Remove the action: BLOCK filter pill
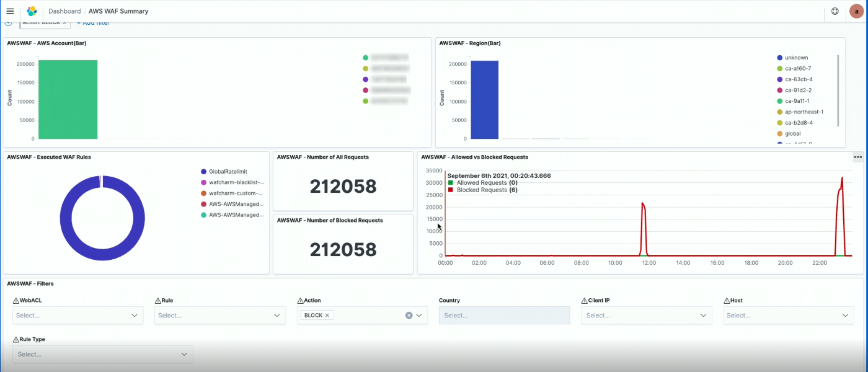The height and width of the screenshot is (372, 868). coord(64,22)
